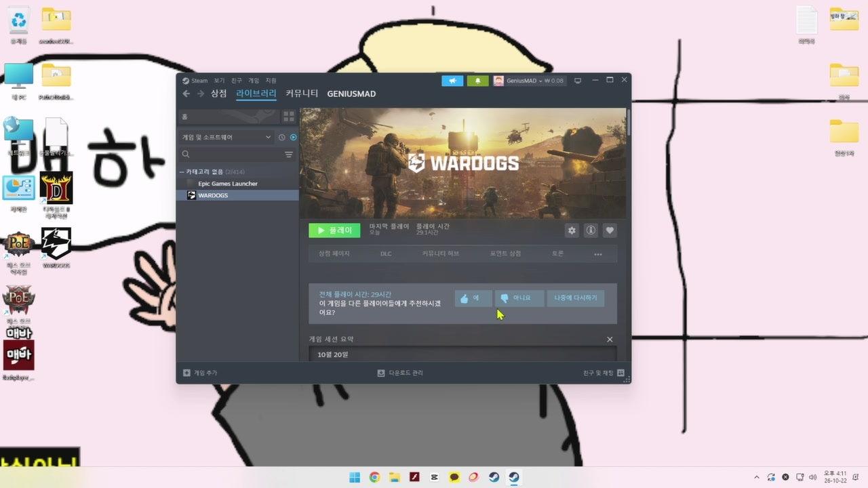
Task: Enter Big Picture mode monitor icon
Action: [x=578, y=81]
